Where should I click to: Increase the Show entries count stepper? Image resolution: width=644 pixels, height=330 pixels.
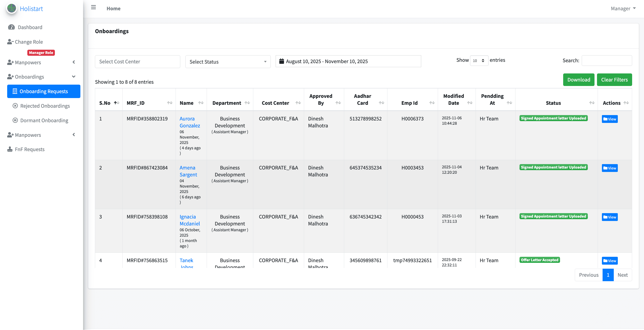483,59
